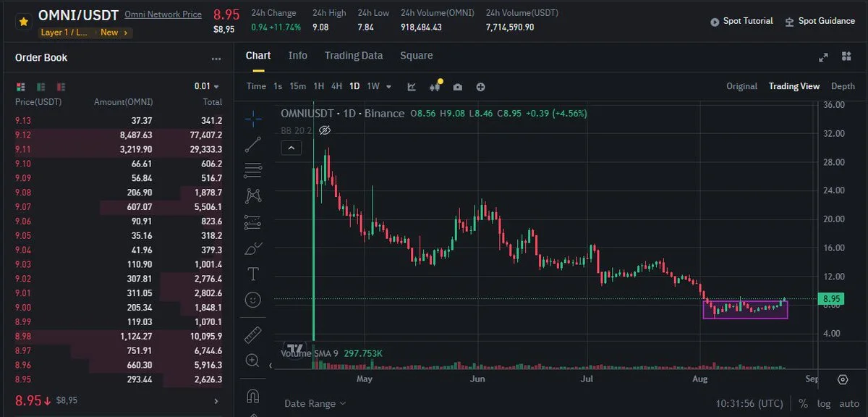868x417 pixels.
Task: Open the Date Range dropdown
Action: (x=315, y=403)
